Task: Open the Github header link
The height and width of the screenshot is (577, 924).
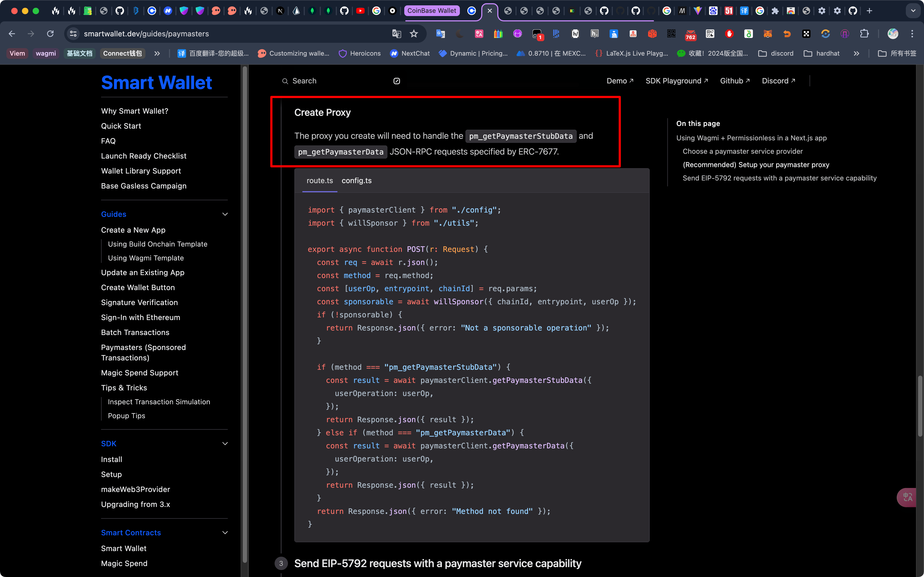Action: click(735, 81)
